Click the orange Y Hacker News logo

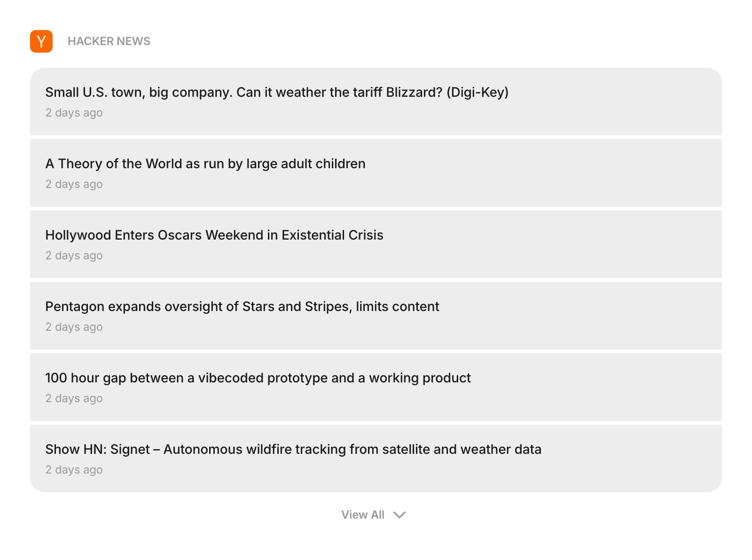[x=40, y=41]
